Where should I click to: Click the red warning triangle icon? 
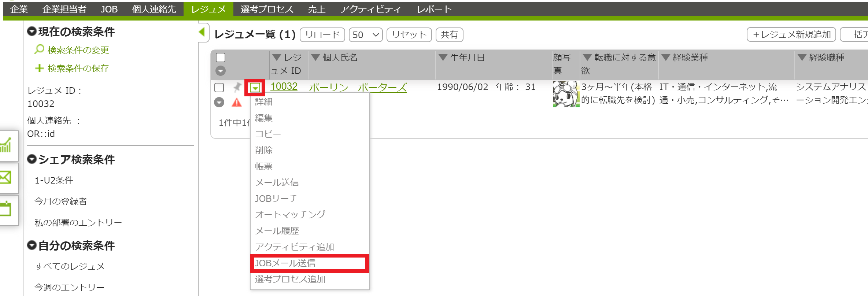(237, 103)
